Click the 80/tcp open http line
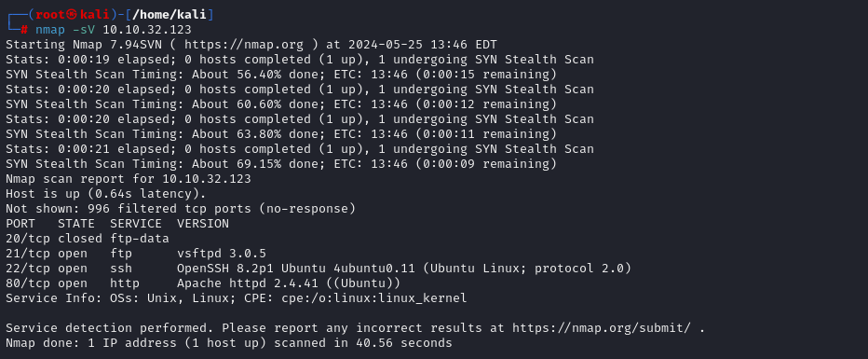The width and height of the screenshot is (868, 359). pos(203,283)
